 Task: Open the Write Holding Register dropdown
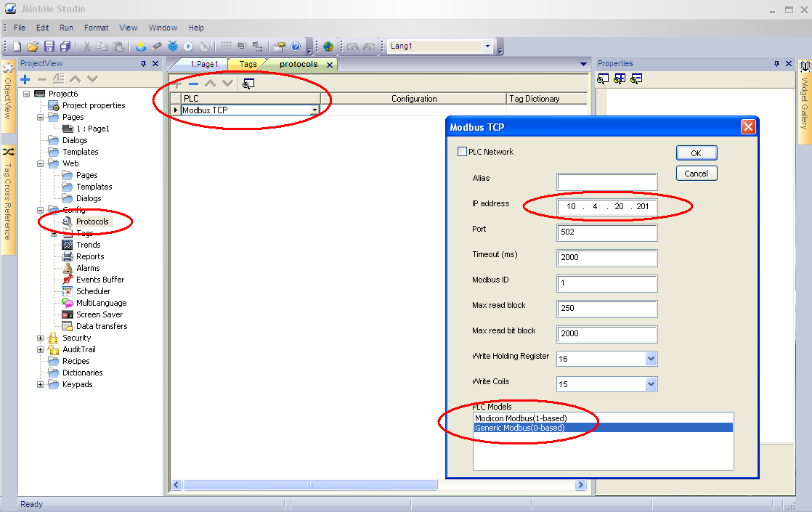pyautogui.click(x=651, y=359)
